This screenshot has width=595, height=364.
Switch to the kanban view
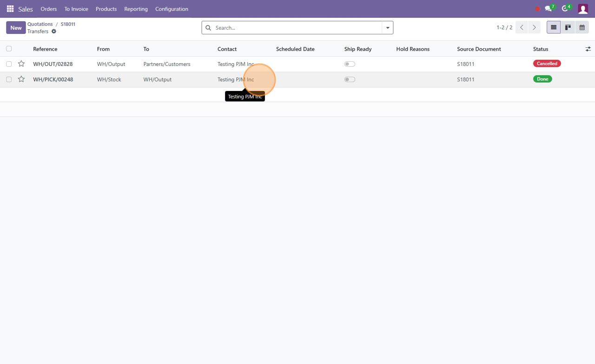click(568, 28)
